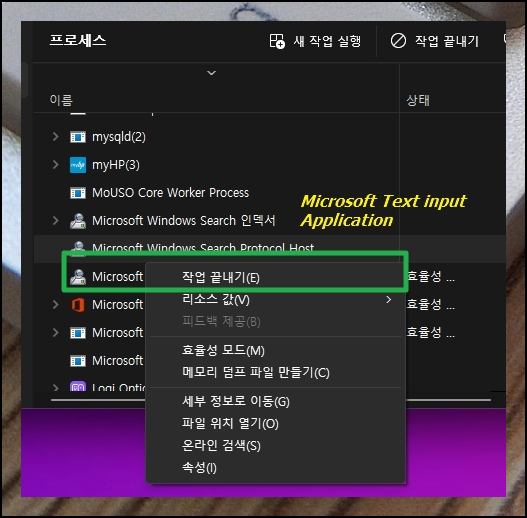Click the Windows Search 인덱서 icon
Screen dimensions: 527x518
click(78, 221)
